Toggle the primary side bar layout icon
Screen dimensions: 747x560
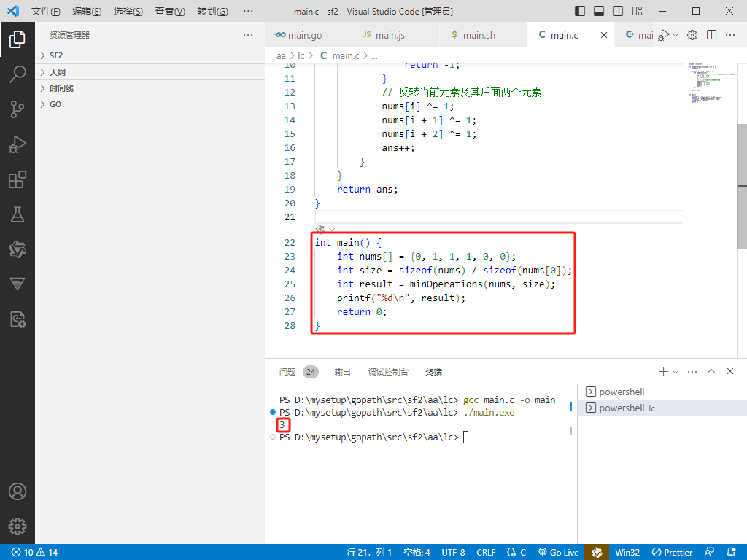click(580, 11)
